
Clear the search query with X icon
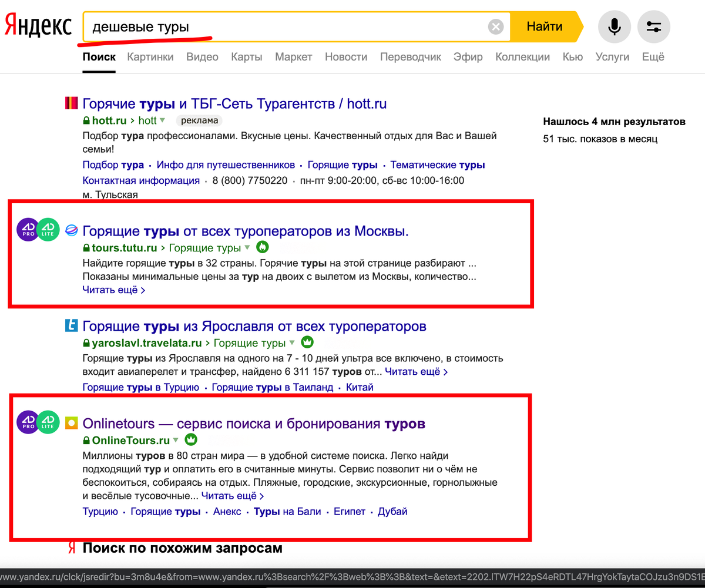[x=496, y=27]
